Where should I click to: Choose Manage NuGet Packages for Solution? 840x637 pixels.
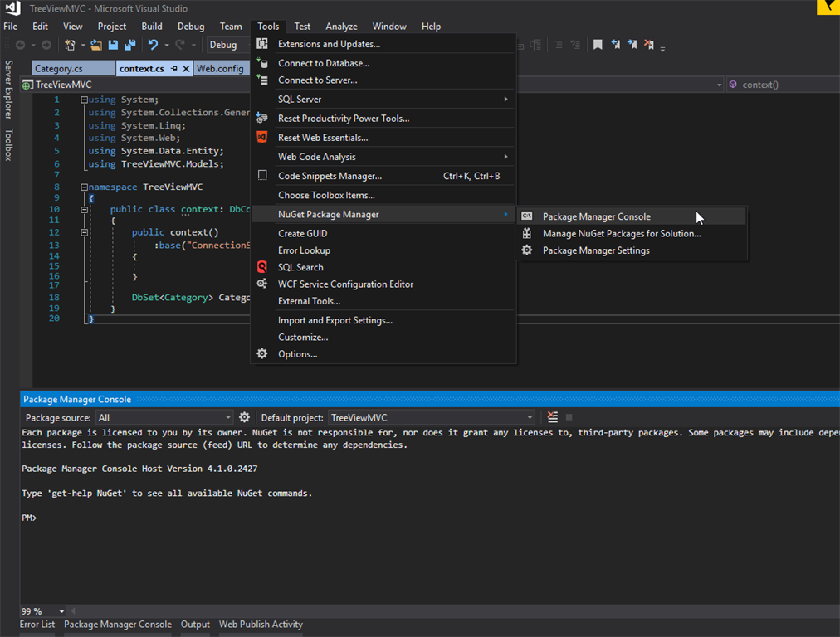[621, 234]
